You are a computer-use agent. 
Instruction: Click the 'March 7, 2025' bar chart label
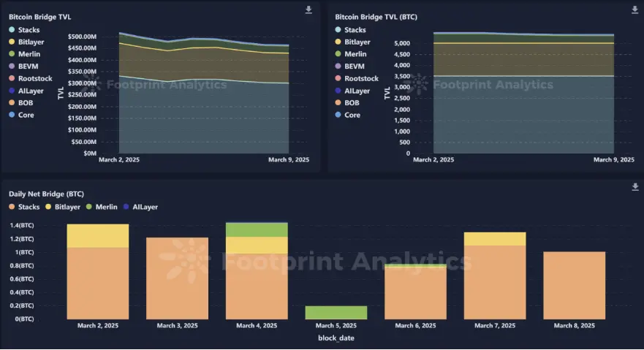coord(495,326)
